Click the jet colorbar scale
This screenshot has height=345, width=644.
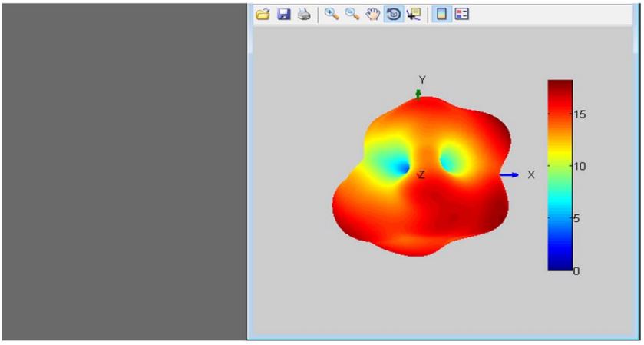click(560, 175)
